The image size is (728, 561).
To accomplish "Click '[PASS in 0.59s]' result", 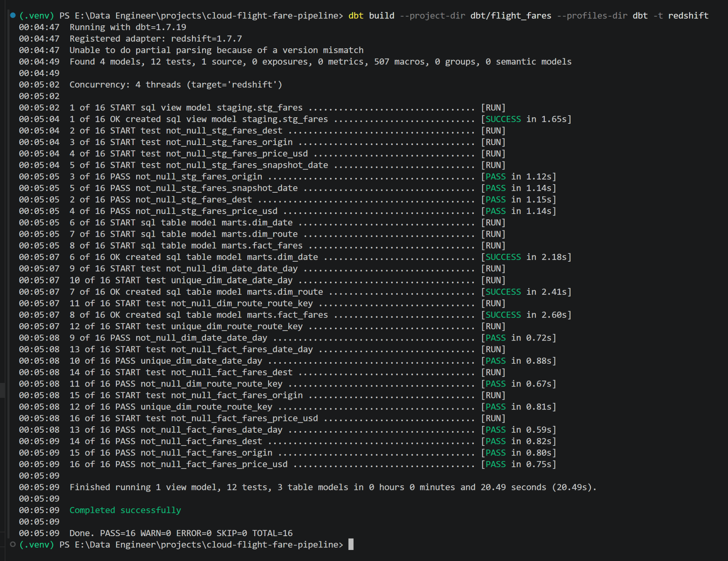I will 519,429.
